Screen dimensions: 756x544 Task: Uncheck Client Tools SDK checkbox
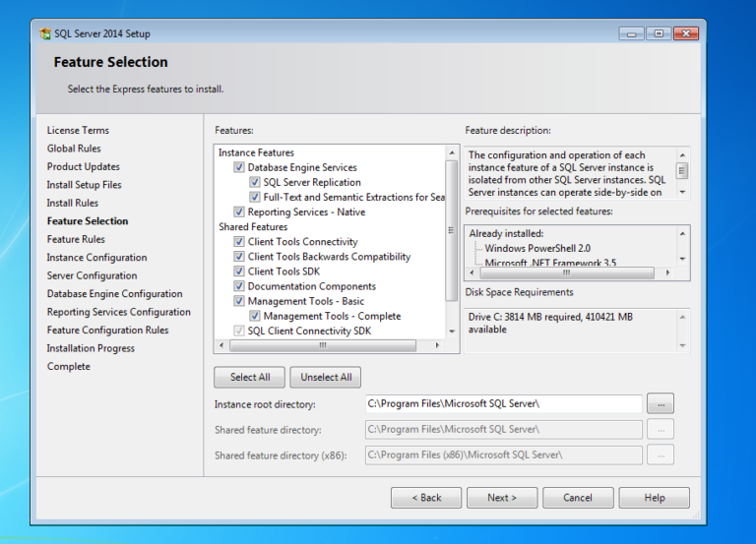[x=238, y=272]
